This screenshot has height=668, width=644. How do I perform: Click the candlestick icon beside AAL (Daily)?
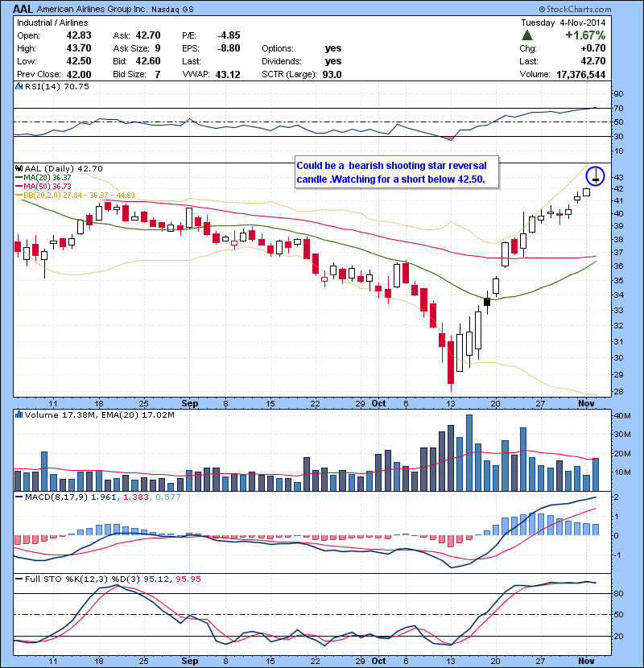coord(19,168)
